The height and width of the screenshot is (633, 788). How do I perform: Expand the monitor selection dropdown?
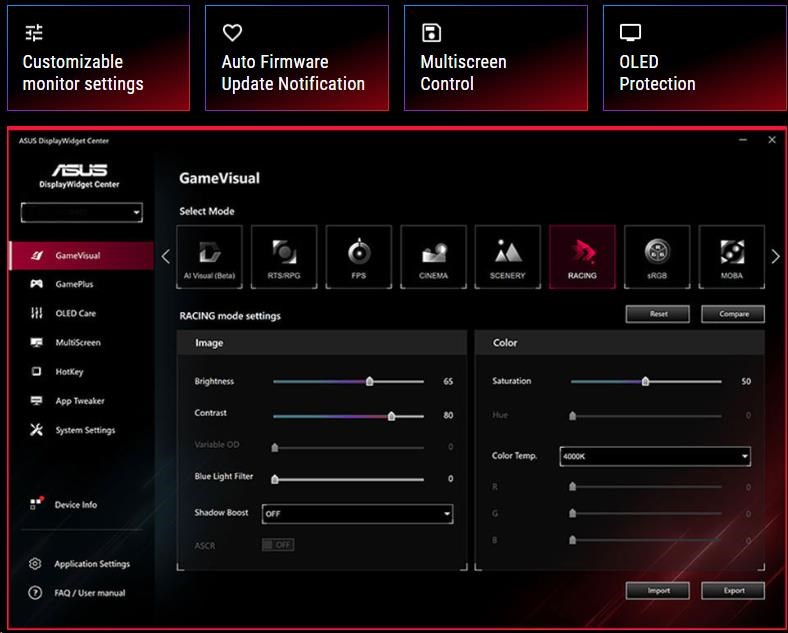81,213
